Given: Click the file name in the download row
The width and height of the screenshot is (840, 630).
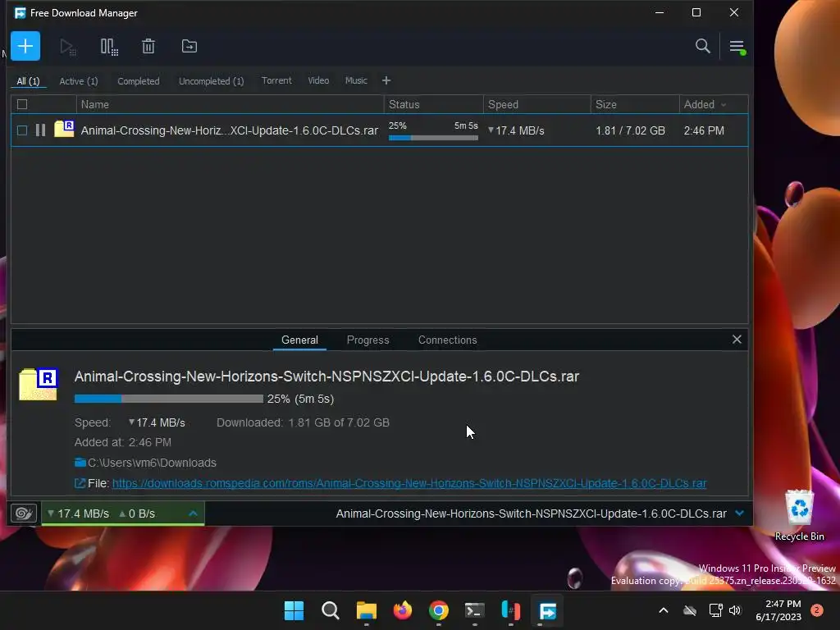Looking at the screenshot, I should tap(230, 130).
